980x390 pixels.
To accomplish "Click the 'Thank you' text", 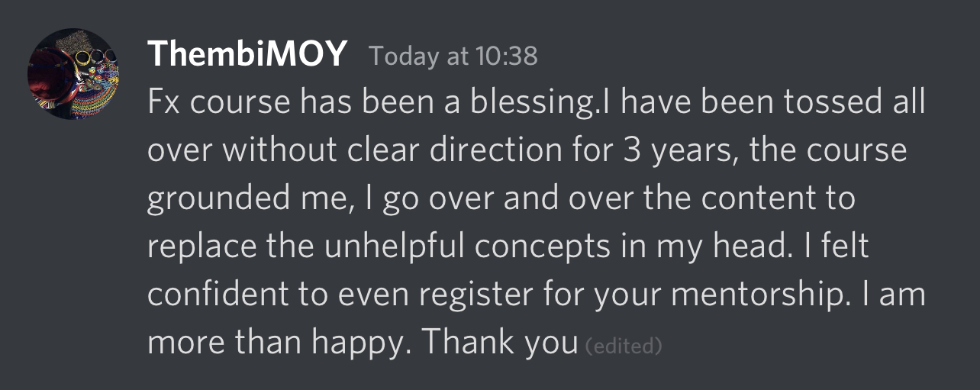I will click(x=501, y=344).
